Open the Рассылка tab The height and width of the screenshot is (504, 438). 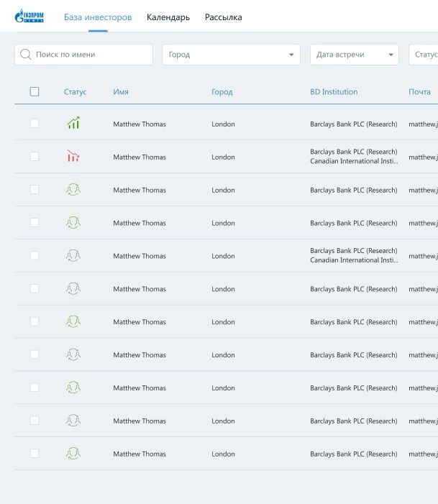[224, 17]
